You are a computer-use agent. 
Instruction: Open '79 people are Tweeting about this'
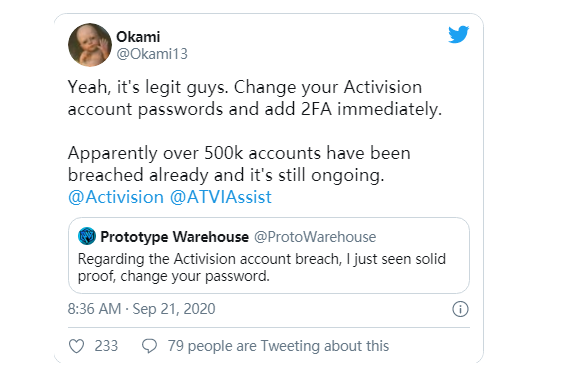click(278, 346)
